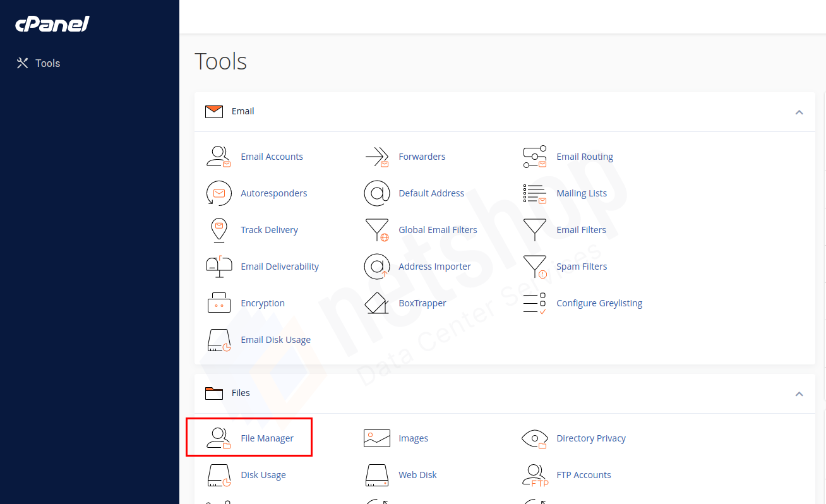
Task: Select the Email Disk Usage drive icon
Action: 219,340
